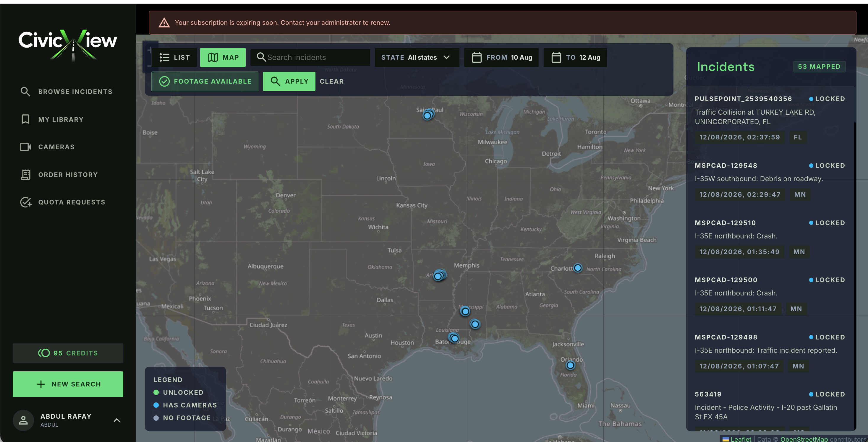This screenshot has height=442, width=868.
Task: Click the map marker near Orlando
Action: [x=570, y=365]
